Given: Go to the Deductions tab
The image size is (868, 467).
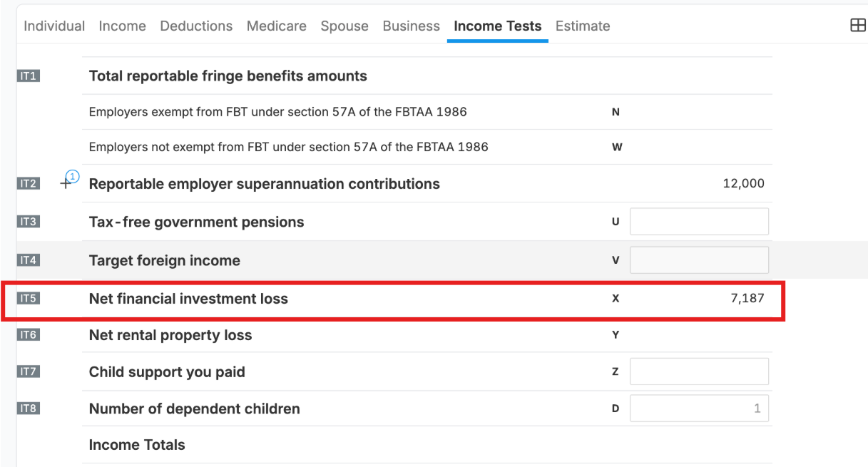Looking at the screenshot, I should click(196, 26).
